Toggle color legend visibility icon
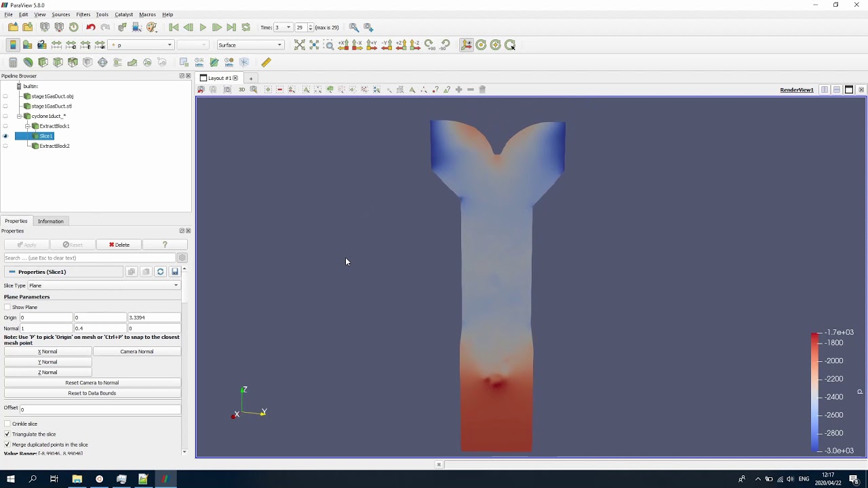This screenshot has width=868, height=488. click(13, 45)
